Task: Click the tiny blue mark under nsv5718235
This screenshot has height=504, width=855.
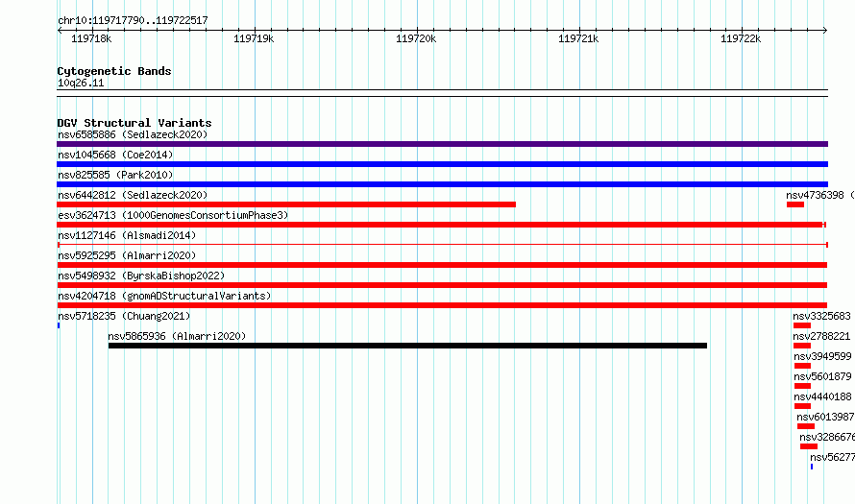Action: click(59, 325)
